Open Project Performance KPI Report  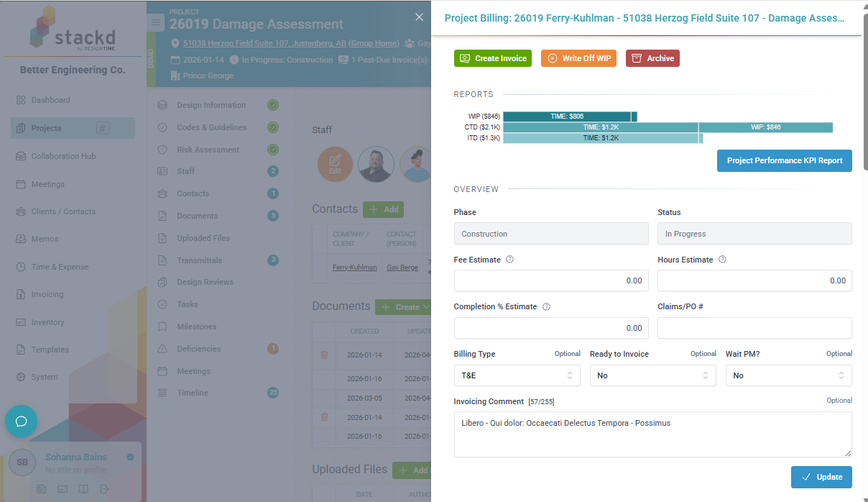click(785, 160)
